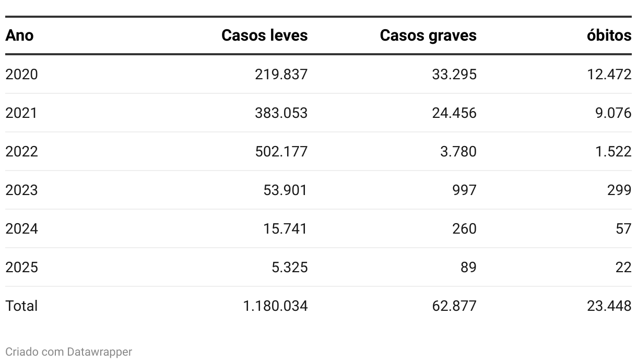Click the 62.877 total casos graves
The height and width of the screenshot is (364, 637).
coord(454,306)
